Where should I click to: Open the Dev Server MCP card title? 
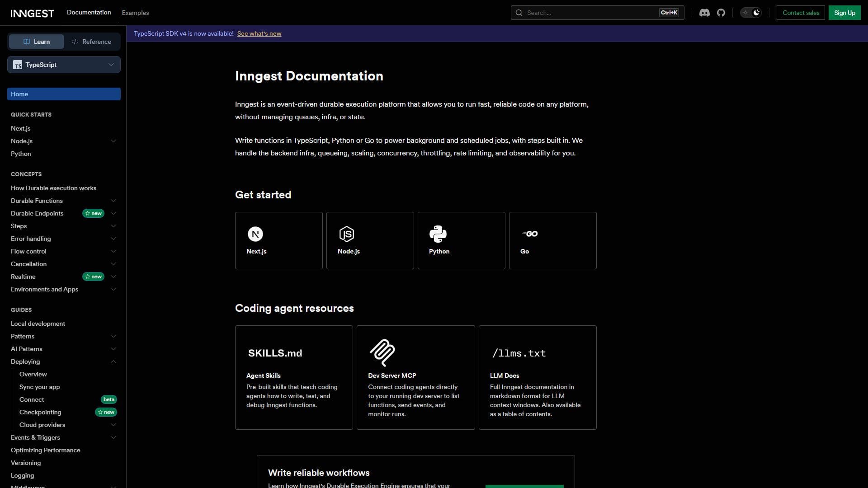click(x=392, y=375)
